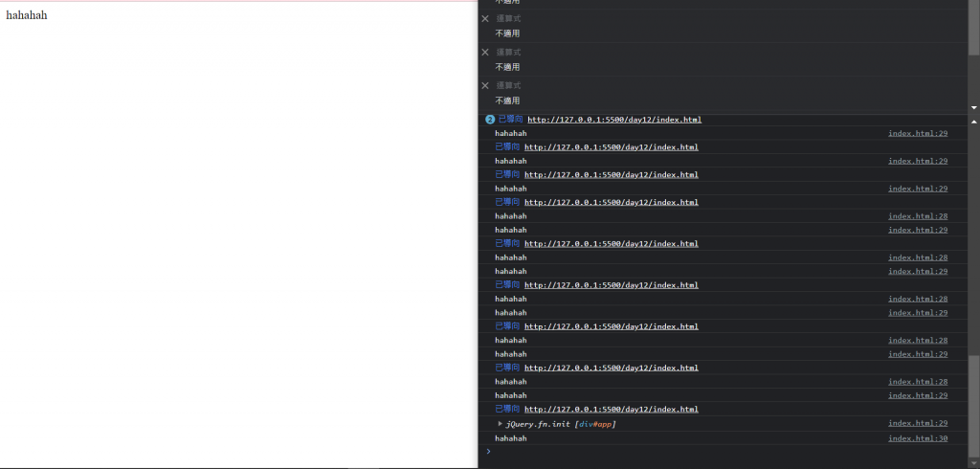Open index.html:29 link beside jQuery.fn.init entry
This screenshot has width=980, height=469.
[918, 423]
